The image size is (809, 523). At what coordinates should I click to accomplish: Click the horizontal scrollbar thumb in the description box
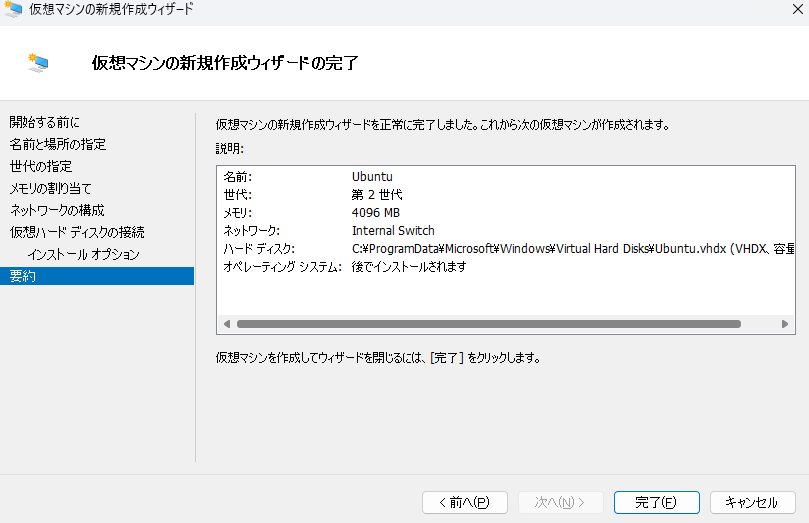488,324
